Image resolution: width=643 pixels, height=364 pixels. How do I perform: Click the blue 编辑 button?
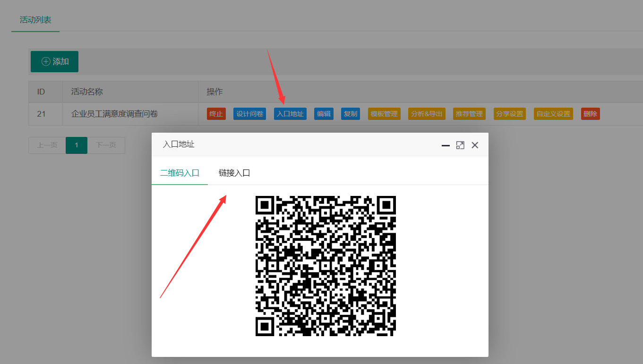pos(324,114)
